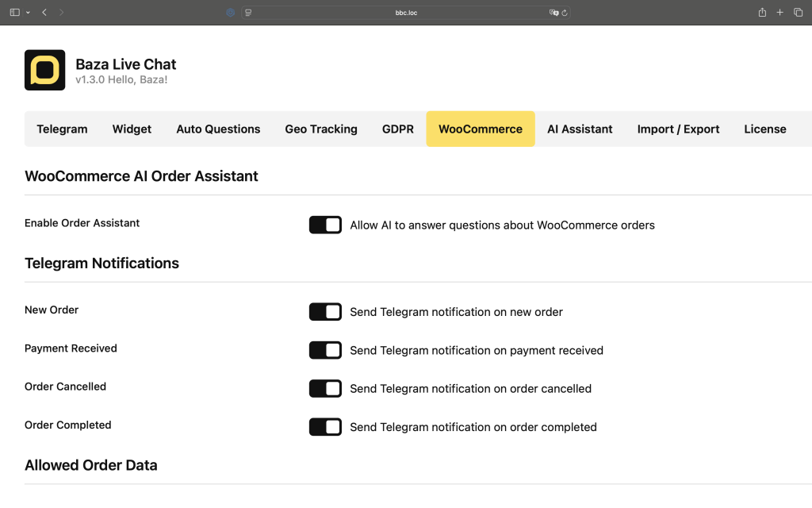
Task: Show the tab overview
Action: [x=798, y=13]
